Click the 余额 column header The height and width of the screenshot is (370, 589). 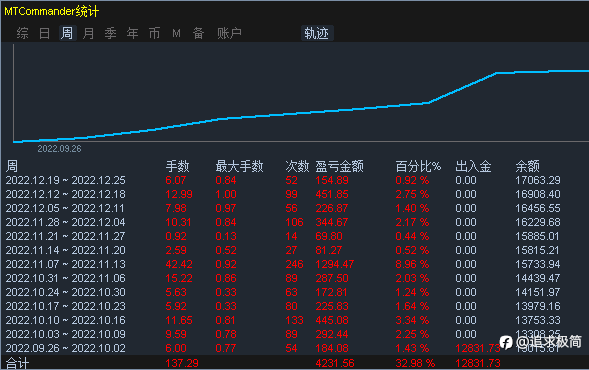527,166
